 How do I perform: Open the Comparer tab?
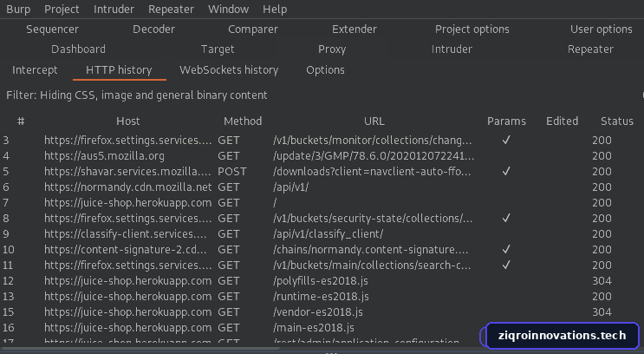[x=253, y=29]
